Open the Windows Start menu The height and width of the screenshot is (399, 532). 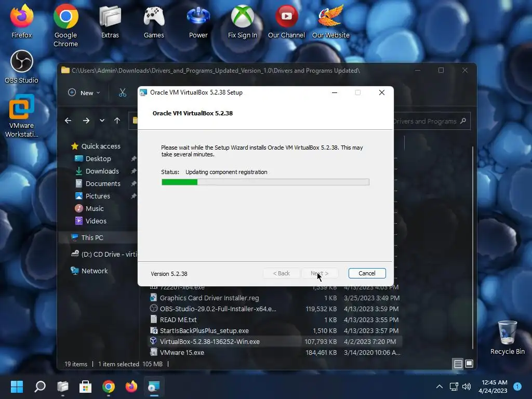(17, 387)
